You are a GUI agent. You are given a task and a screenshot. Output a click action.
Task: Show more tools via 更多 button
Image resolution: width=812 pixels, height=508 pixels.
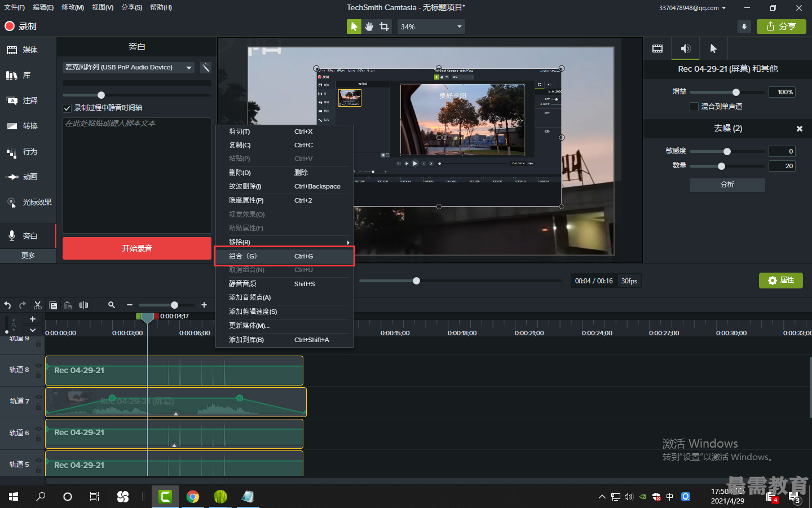[x=28, y=256]
